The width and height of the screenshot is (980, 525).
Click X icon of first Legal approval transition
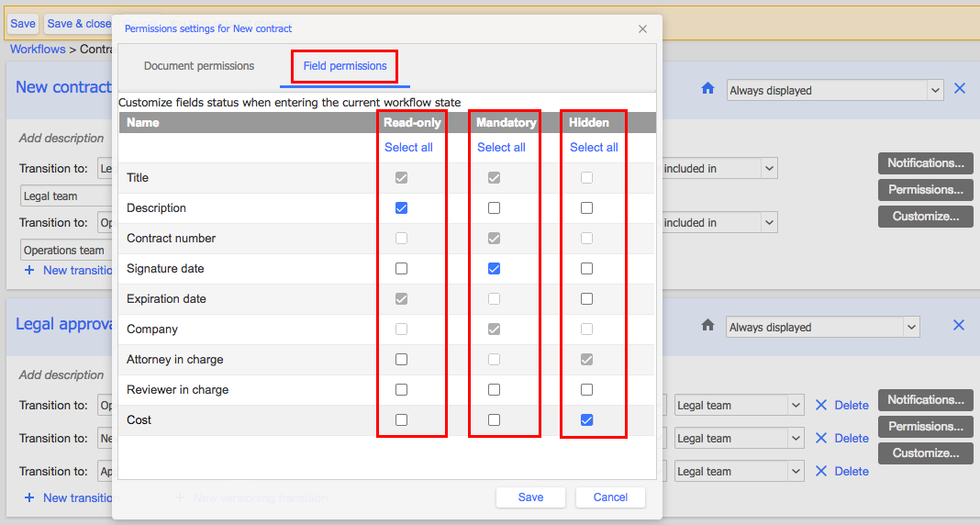[821, 406]
